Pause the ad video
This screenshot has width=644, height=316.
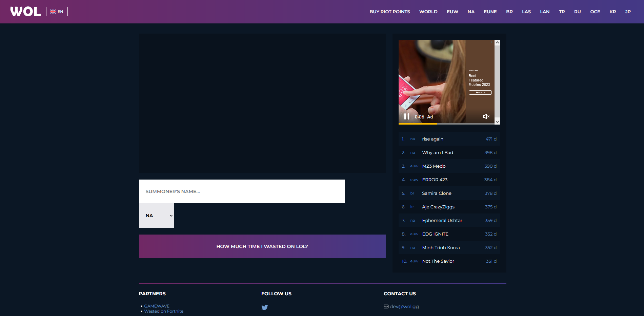(406, 116)
